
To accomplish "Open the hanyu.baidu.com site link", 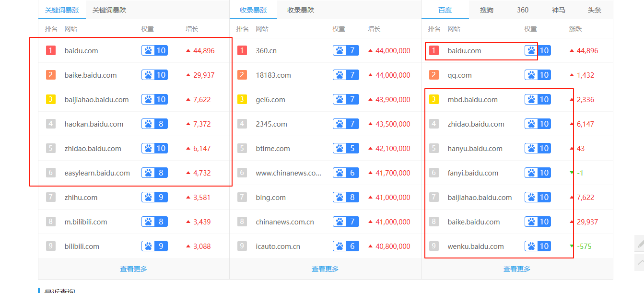I will 475,148.
